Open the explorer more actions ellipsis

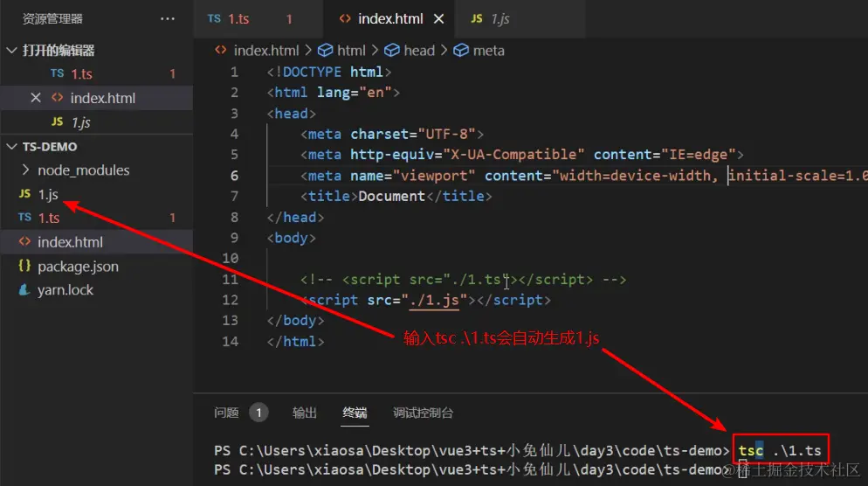(x=167, y=19)
